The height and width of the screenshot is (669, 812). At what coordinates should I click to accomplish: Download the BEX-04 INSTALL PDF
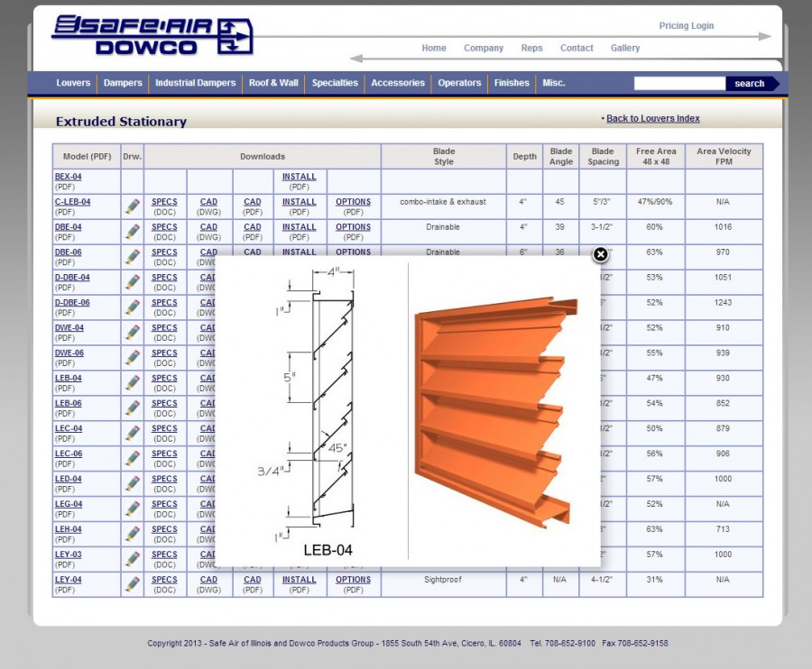(299, 178)
